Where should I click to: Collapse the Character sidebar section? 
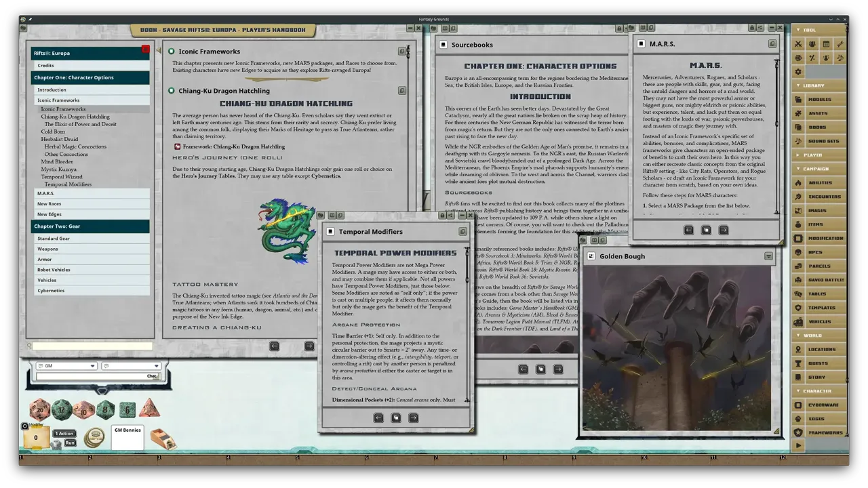[x=818, y=391]
